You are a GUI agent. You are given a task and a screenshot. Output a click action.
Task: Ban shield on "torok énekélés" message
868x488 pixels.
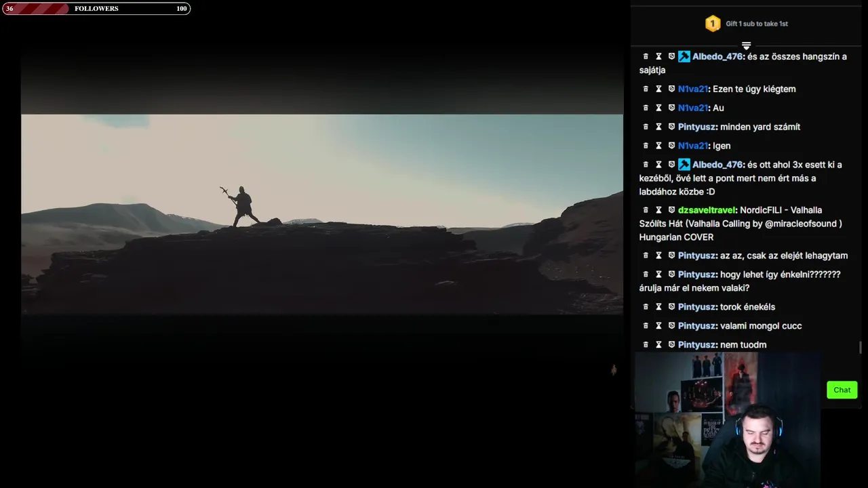pyautogui.click(x=671, y=307)
